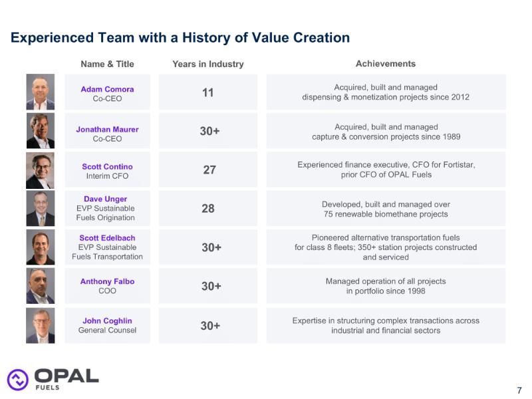Click the OPAL Fuels logo icon
Screen dimensions: 532x399
[18, 379]
